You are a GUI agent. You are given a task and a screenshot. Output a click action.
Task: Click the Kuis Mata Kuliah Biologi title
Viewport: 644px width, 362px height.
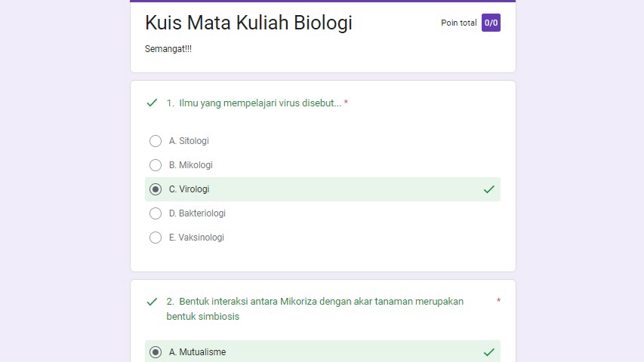248,23
